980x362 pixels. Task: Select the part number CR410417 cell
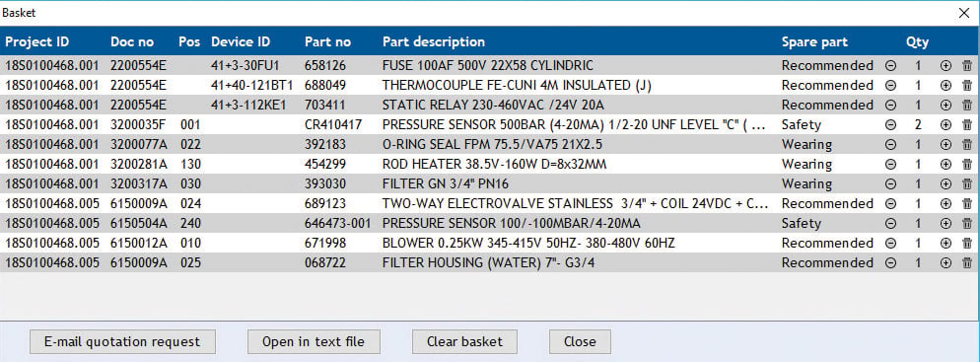(333, 125)
